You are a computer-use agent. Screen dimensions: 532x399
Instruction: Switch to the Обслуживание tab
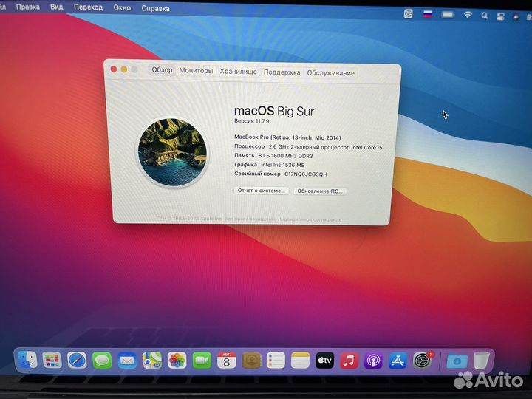tap(330, 73)
